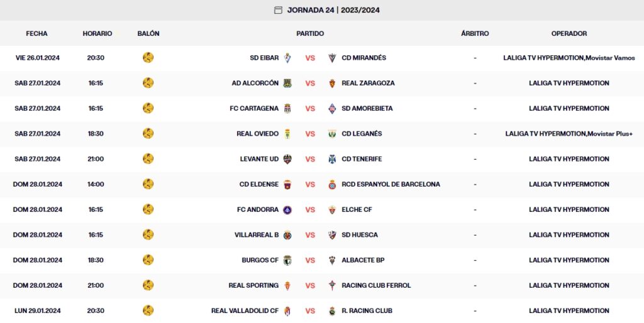Click the Real Sporting club crest
The width and height of the screenshot is (644, 323).
tap(287, 285)
